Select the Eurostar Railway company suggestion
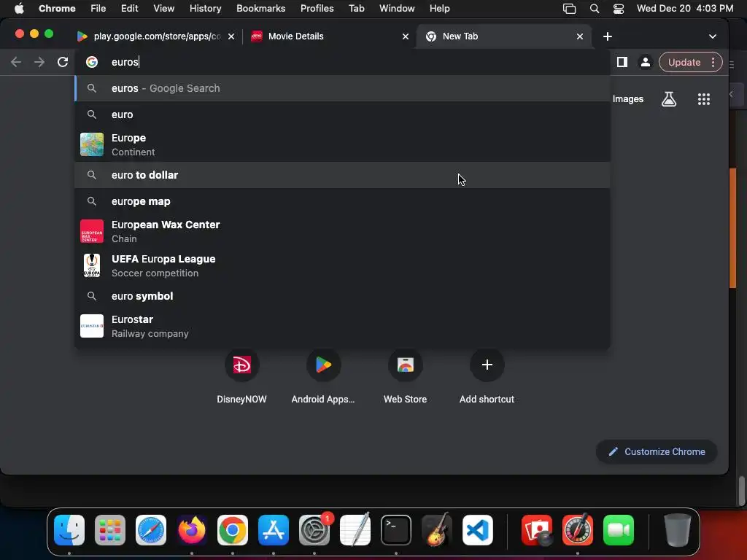Screen dimensions: 747x560 point(342,326)
